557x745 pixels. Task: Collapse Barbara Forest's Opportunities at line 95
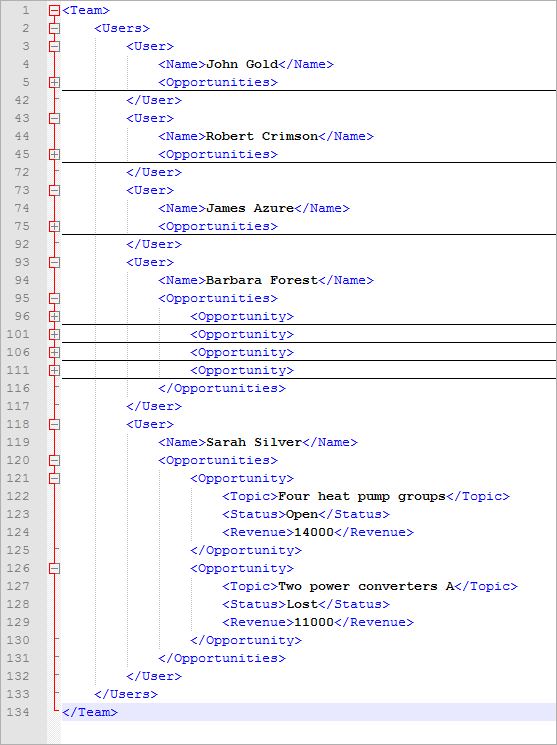(x=55, y=298)
